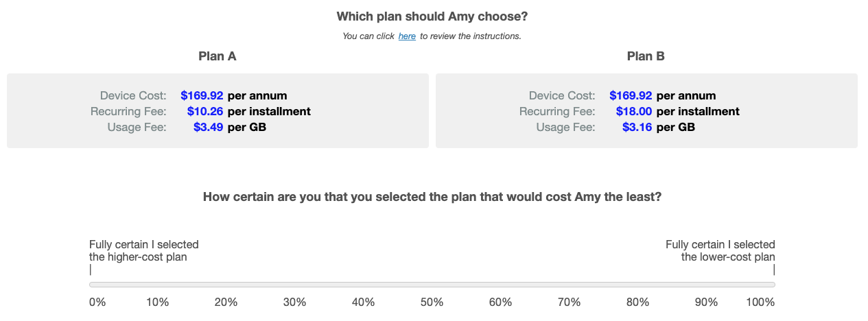Click the Plan B heading

pyautogui.click(x=646, y=56)
